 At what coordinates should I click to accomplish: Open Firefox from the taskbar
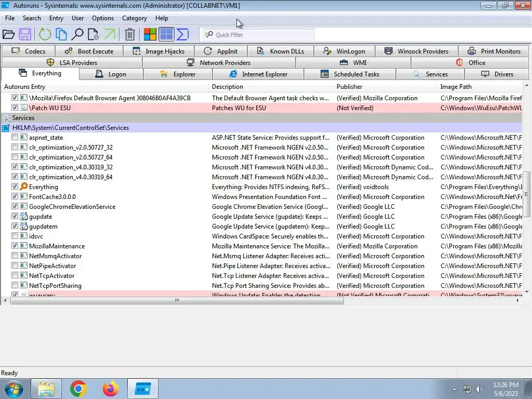click(x=111, y=389)
